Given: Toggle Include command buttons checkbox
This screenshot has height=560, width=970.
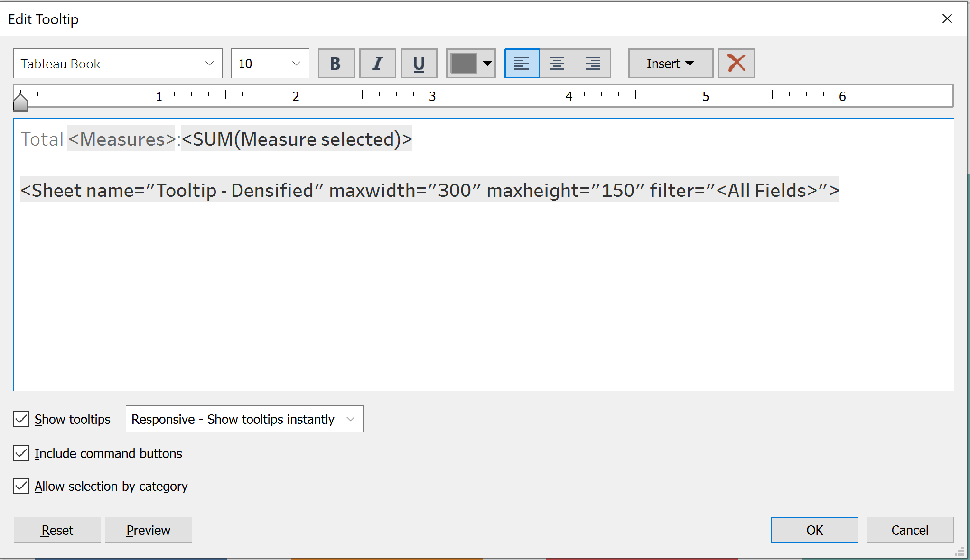Looking at the screenshot, I should (21, 453).
